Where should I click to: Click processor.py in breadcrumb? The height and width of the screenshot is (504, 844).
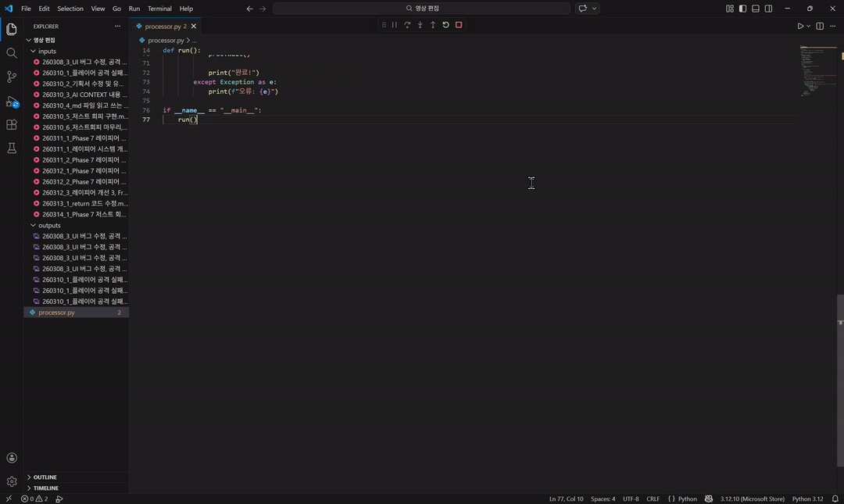click(x=165, y=41)
